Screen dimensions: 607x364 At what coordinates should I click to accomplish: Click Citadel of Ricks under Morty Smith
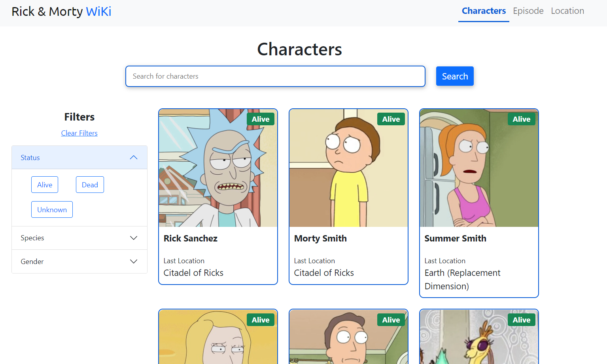[x=323, y=273]
